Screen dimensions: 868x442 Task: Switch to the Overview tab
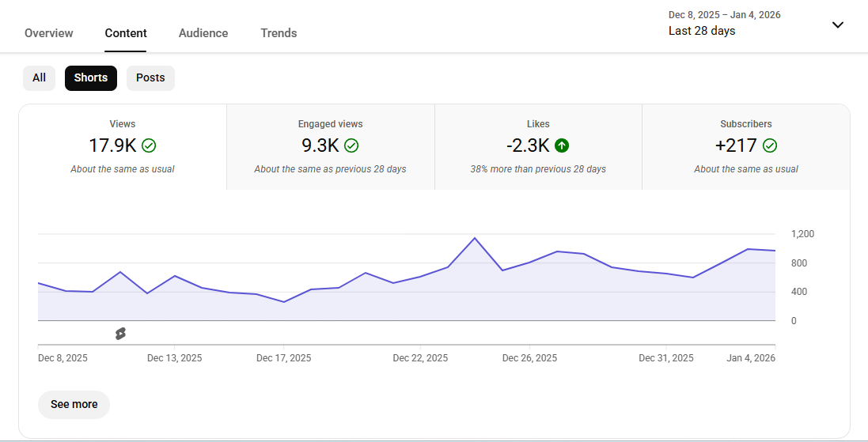click(x=49, y=33)
